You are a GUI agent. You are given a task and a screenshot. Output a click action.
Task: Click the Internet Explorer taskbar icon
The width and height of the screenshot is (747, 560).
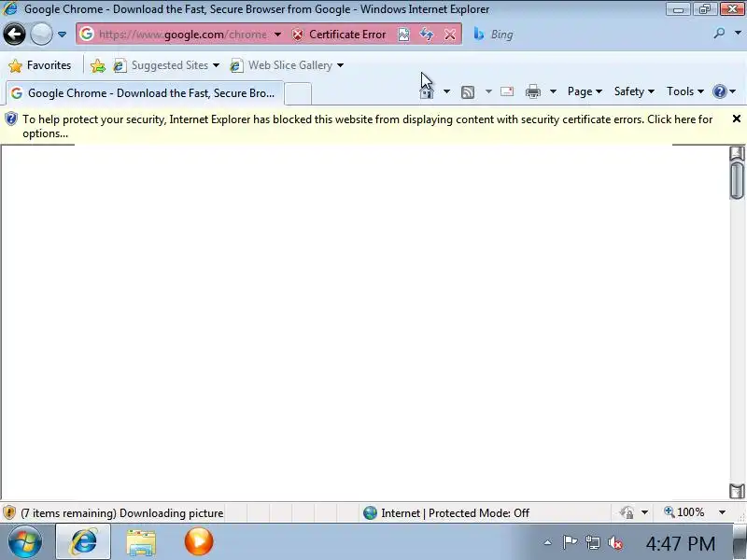83,542
